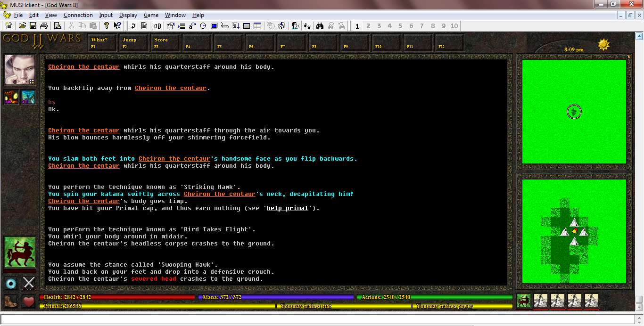Viewport: 644px width, 326px height.
Task: Open Find with the binoculars icon
Action: click(x=320, y=26)
